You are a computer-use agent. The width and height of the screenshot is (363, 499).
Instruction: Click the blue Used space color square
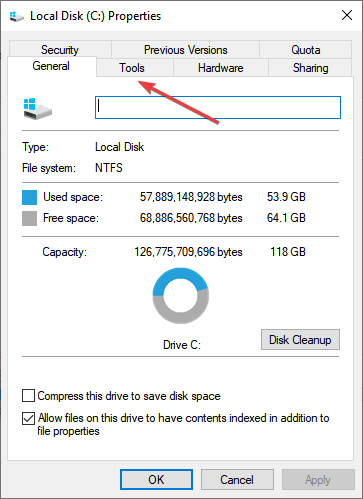click(29, 197)
